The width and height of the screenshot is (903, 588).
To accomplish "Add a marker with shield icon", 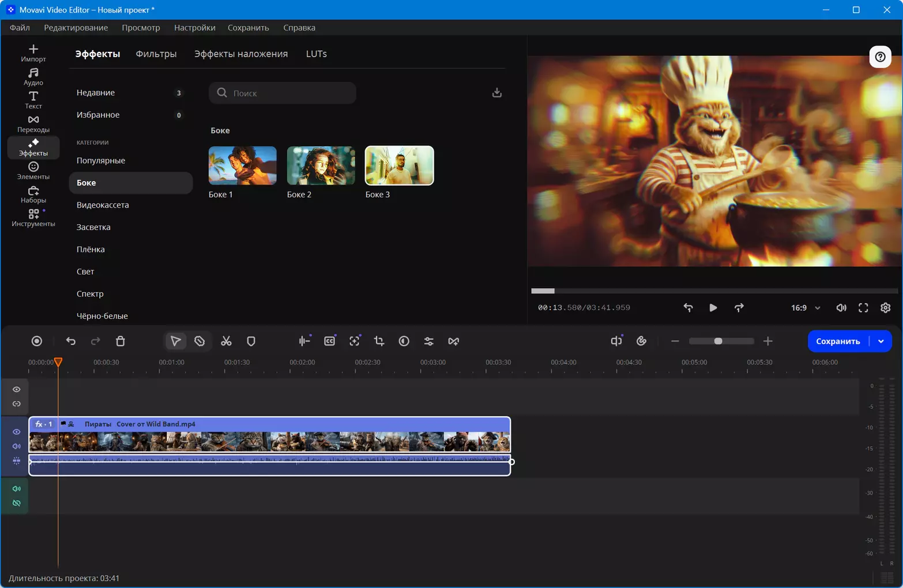I will 251,341.
